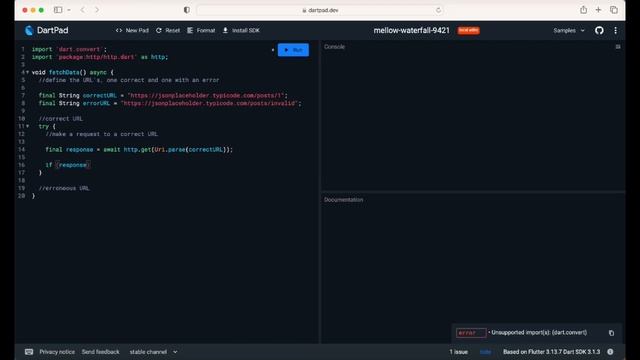Open the Samples dropdown

pyautogui.click(x=569, y=30)
